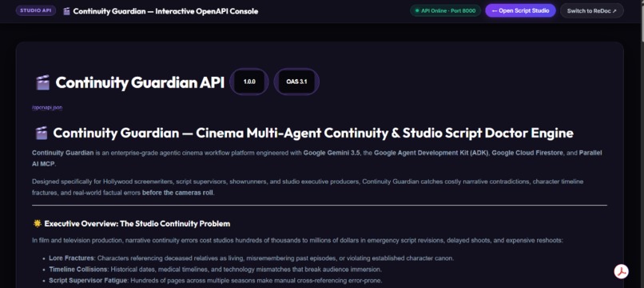Click the heading "Continuity Guardian API"

[140, 82]
